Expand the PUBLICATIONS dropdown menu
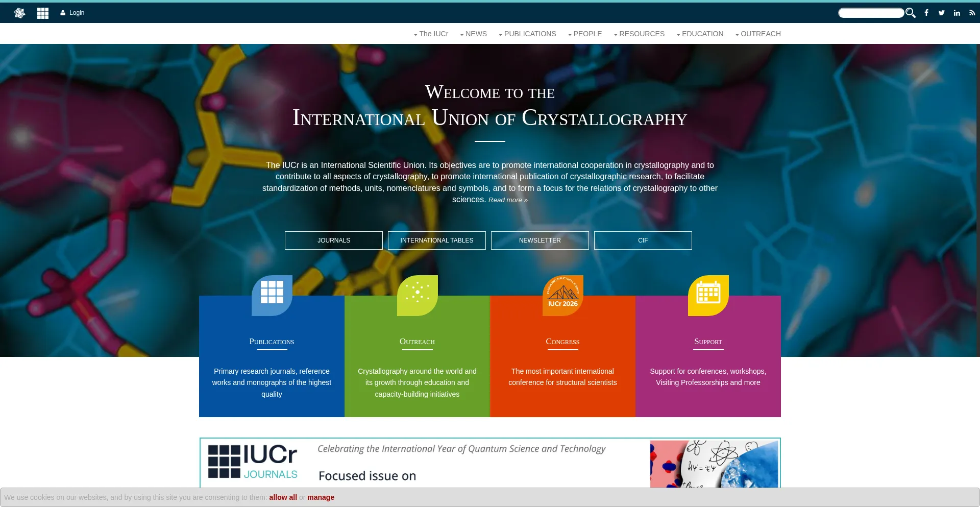 tap(528, 34)
